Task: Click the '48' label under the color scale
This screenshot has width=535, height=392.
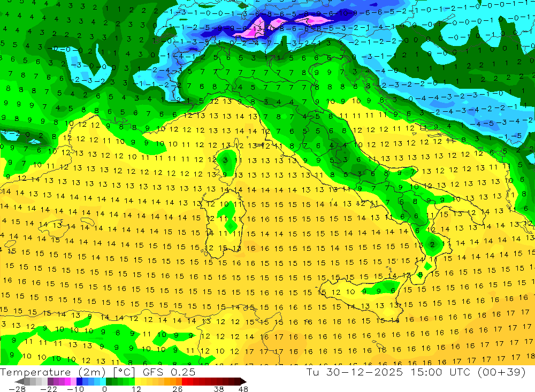Action: coord(243,389)
